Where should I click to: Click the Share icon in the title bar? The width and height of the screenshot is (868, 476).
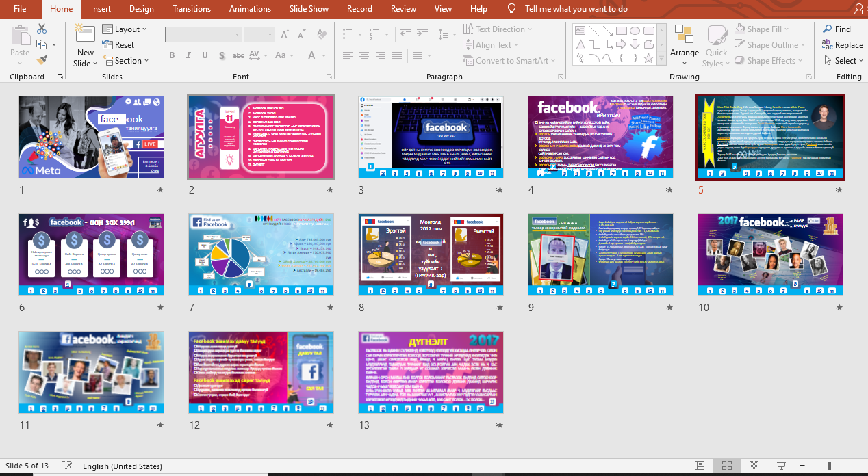(858, 9)
